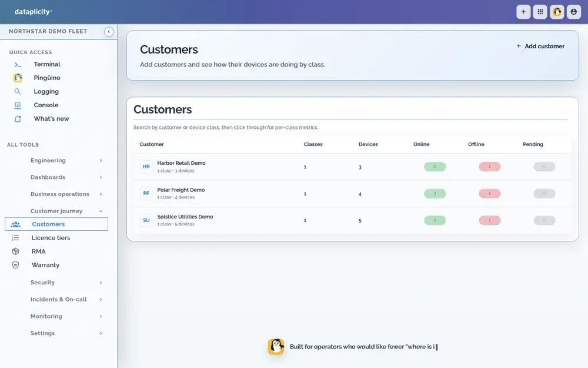Open Terminal from quick access

[x=47, y=64]
